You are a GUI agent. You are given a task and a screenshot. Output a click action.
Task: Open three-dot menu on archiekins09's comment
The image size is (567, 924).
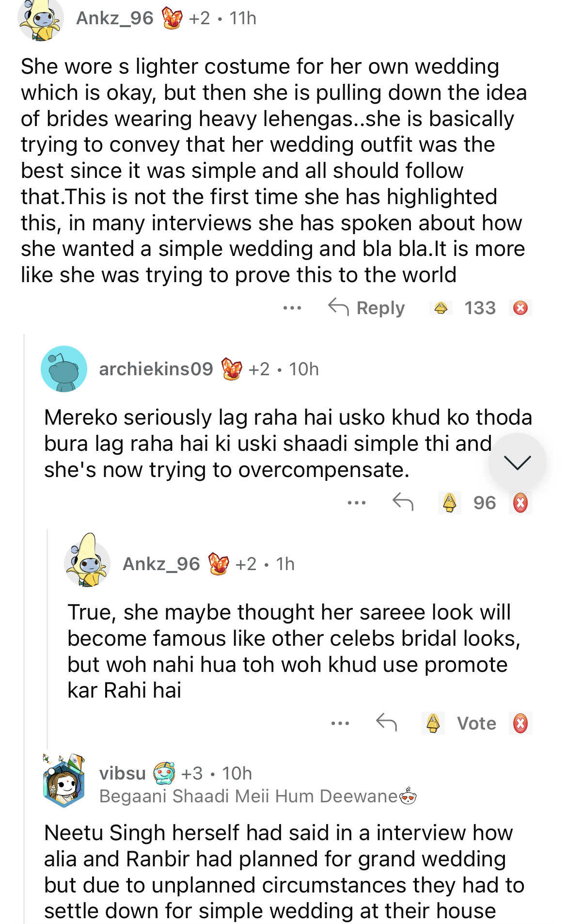357,503
